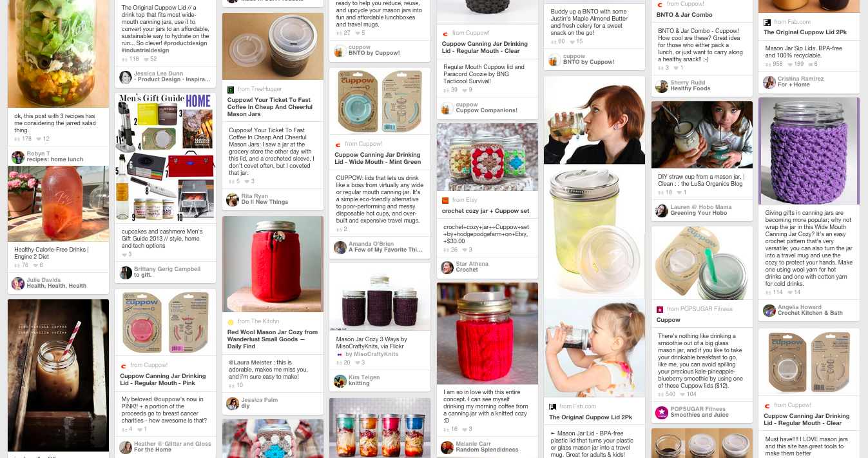Image resolution: width=868 pixels, height=458 pixels.
Task: Open Jessica Lea Dunn's avatar icon
Action: coord(125,77)
